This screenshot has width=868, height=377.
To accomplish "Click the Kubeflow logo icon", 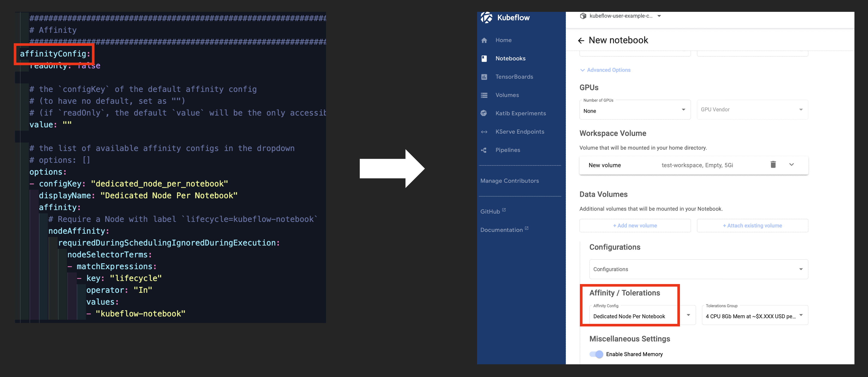I will point(486,17).
